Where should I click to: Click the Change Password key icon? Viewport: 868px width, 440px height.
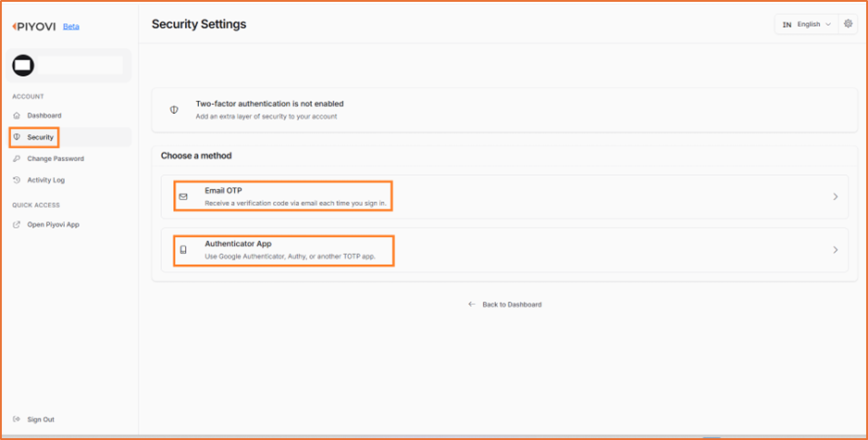pos(16,158)
